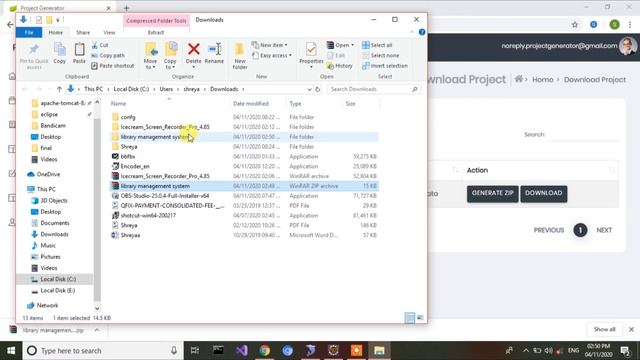
Task: Click 'shreya' in address breadcrumb
Action: (191, 89)
